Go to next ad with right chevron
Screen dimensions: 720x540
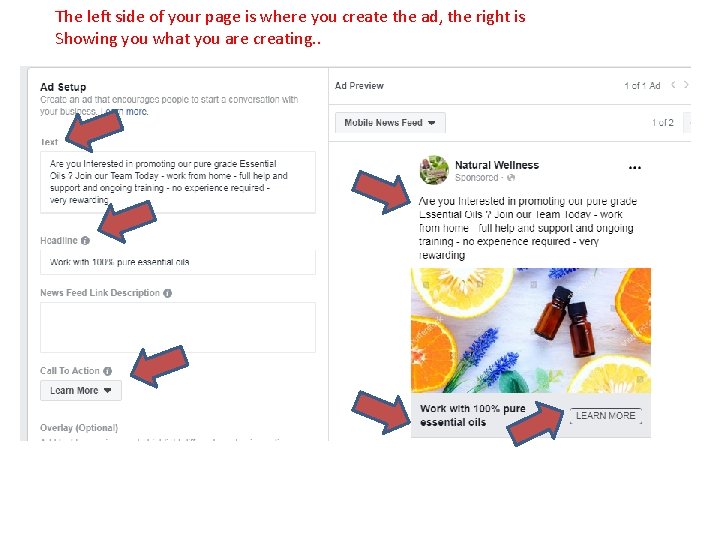coord(686,84)
